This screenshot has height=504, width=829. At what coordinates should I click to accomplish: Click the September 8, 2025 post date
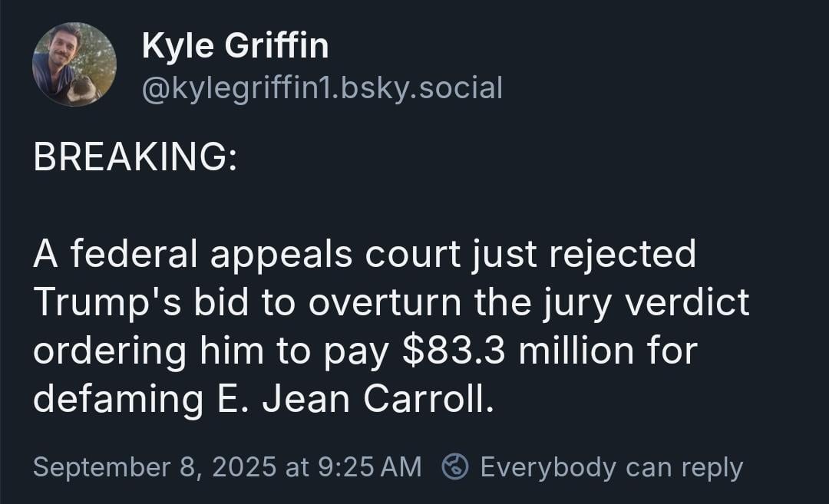click(155, 467)
